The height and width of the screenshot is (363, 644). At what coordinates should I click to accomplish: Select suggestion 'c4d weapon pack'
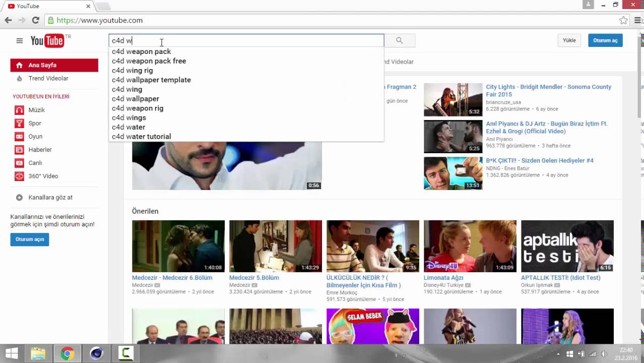[x=246, y=51]
